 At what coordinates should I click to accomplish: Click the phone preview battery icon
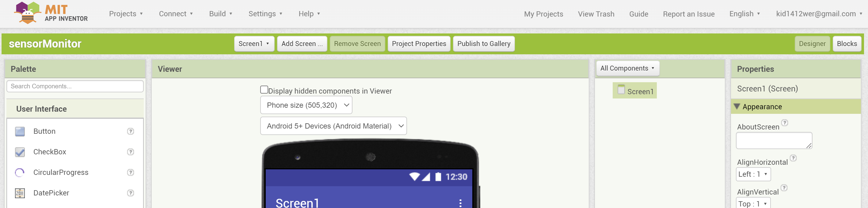[438, 177]
